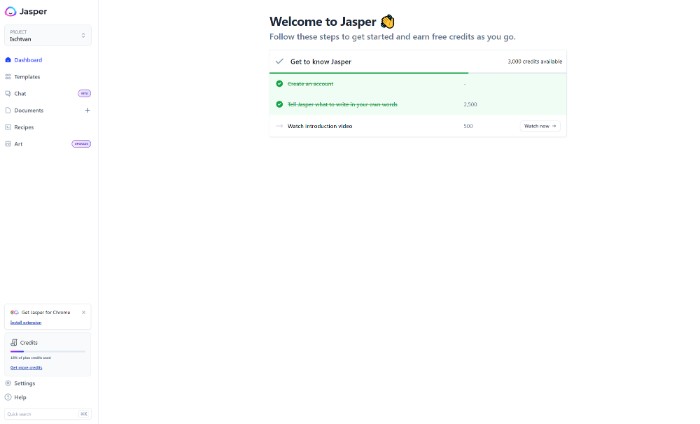700x424 pixels.
Task: Go to Documents in the sidebar
Action: (x=29, y=110)
